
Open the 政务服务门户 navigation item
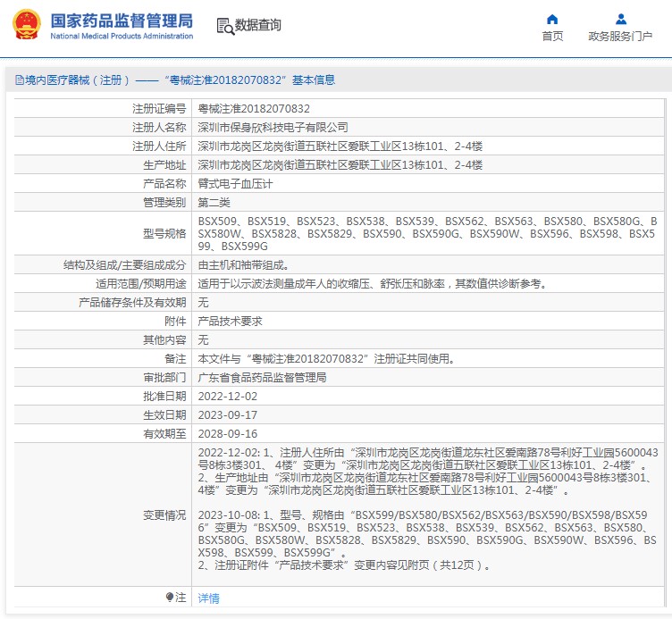point(620,37)
